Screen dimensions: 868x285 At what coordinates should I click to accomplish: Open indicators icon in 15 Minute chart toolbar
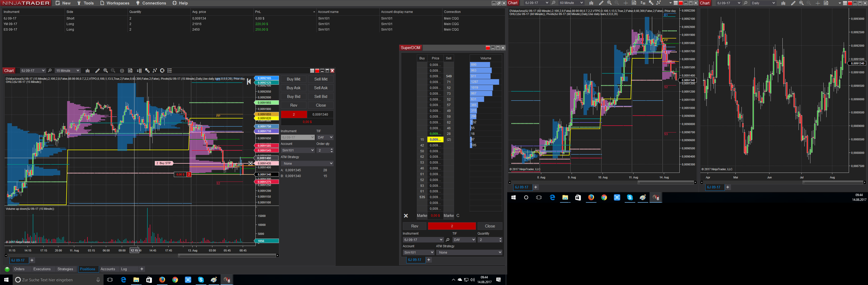(147, 71)
